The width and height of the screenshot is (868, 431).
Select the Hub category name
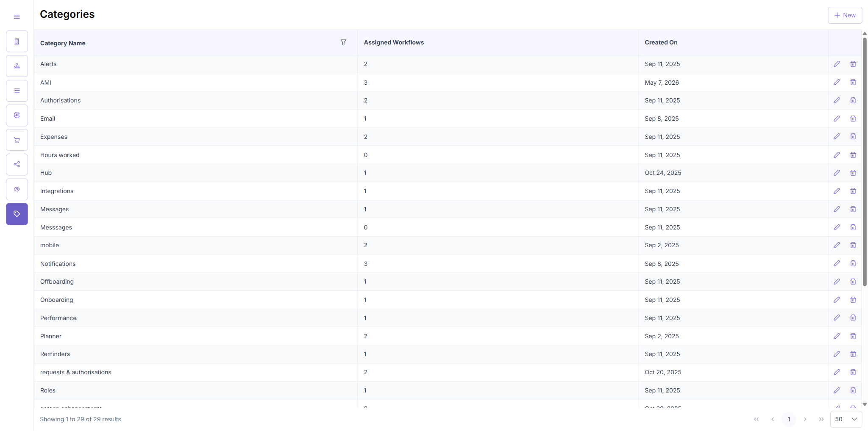(46, 173)
